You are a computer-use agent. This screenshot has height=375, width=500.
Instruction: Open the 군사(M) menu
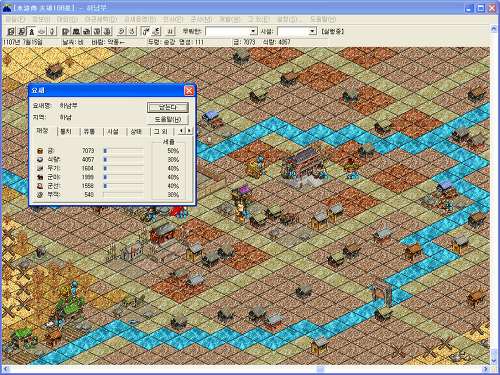click(201, 19)
